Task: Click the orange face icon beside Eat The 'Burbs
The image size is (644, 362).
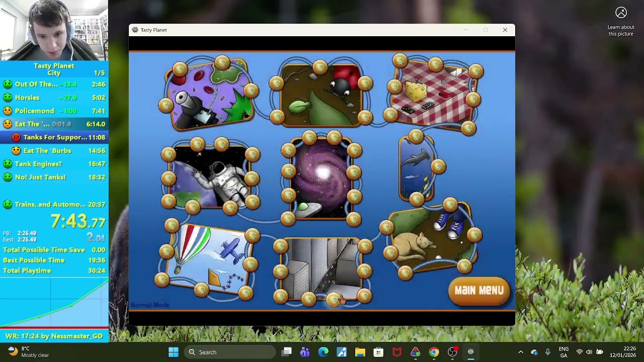Action: pos(16,150)
